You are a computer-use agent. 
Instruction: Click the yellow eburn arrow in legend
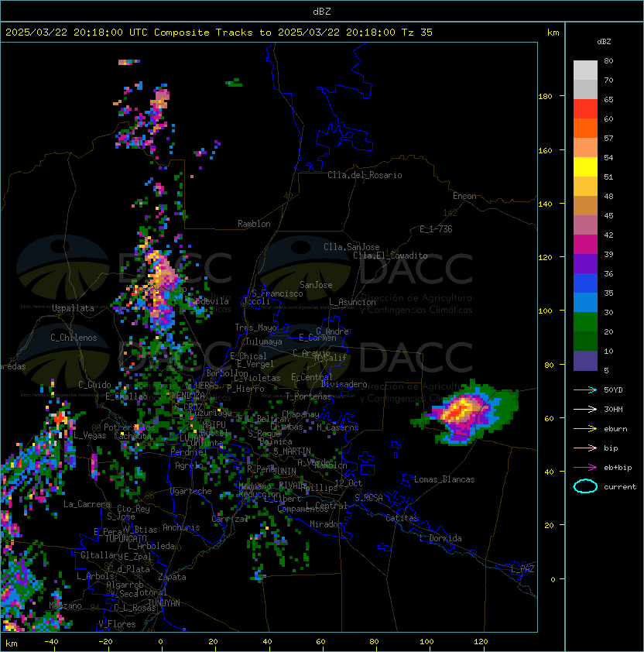[x=585, y=429]
